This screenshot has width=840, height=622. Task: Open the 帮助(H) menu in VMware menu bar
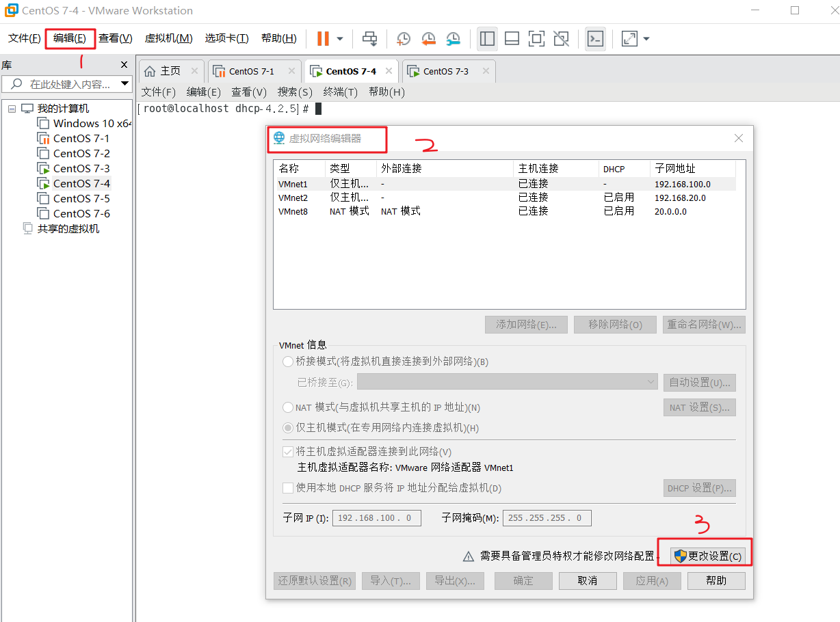(x=279, y=38)
